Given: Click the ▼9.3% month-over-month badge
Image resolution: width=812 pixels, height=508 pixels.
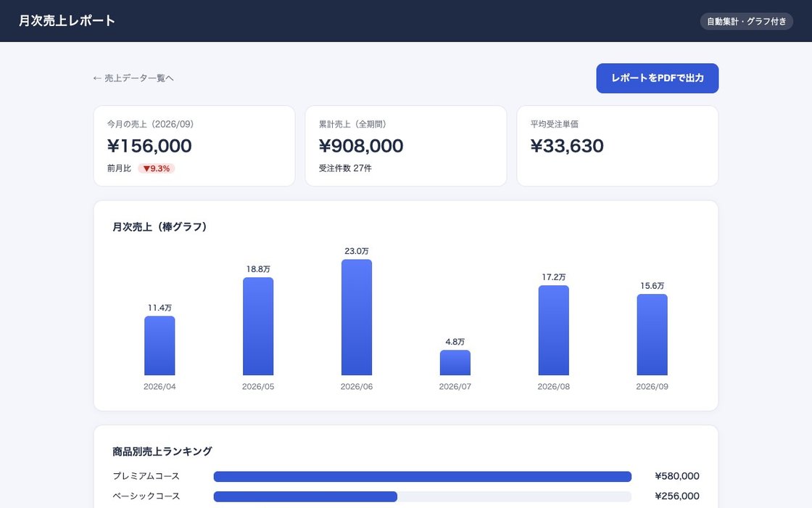Looking at the screenshot, I should [157, 168].
